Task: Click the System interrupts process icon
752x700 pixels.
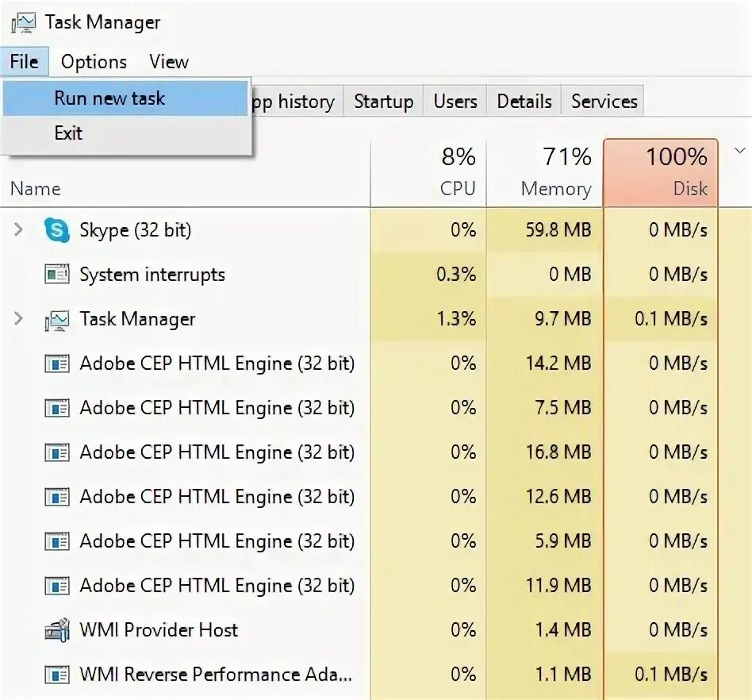Action: (57, 275)
